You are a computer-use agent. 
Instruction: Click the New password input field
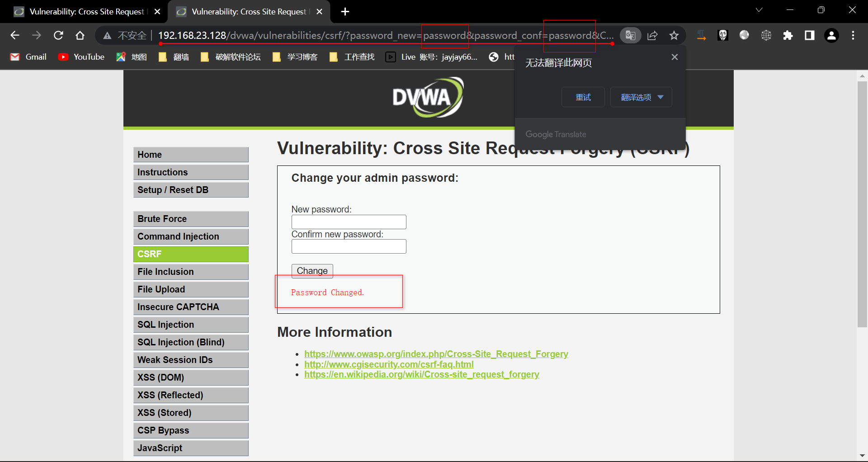pyautogui.click(x=349, y=222)
